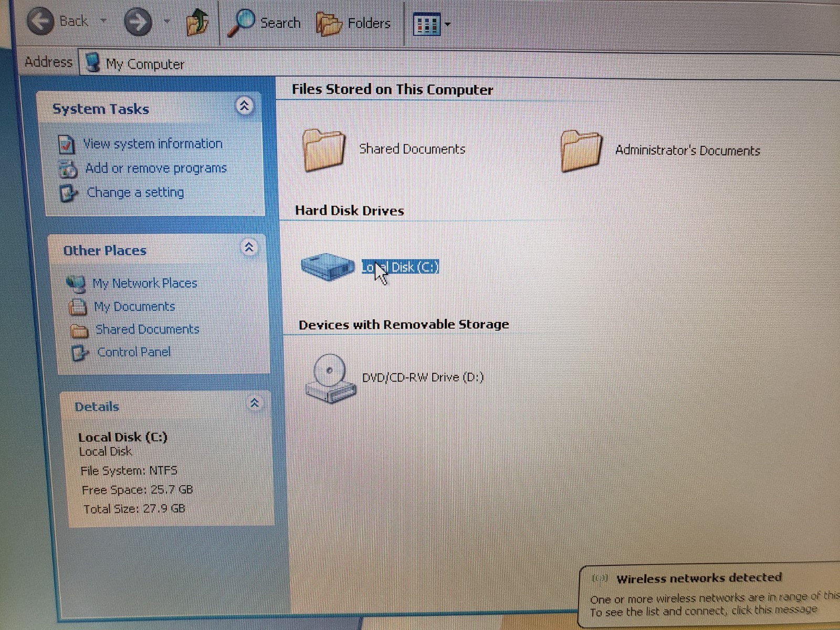Click the Control Panel icon

pos(80,353)
